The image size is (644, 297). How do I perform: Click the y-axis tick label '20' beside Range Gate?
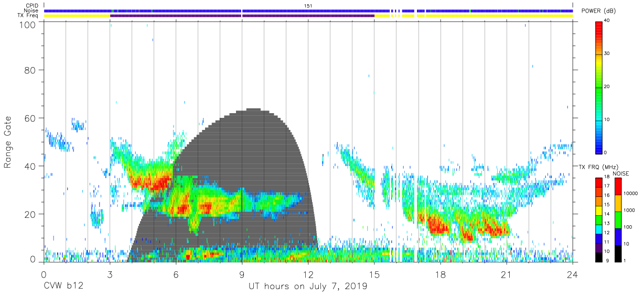pyautogui.click(x=31, y=215)
